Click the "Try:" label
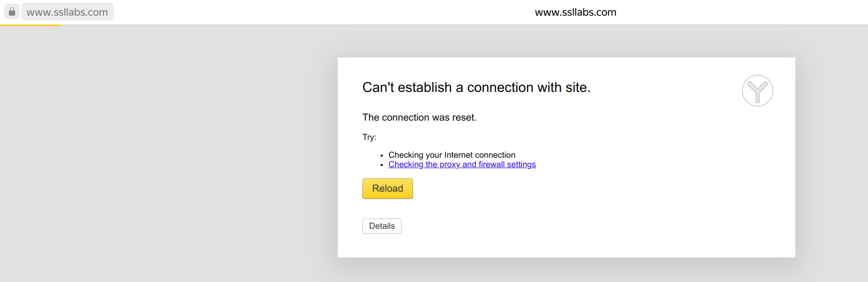Screen dimensions: 868x282 (369, 137)
